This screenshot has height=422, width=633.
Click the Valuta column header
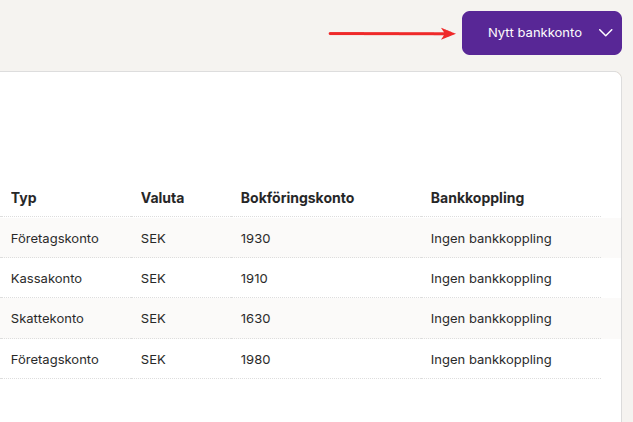(x=162, y=198)
